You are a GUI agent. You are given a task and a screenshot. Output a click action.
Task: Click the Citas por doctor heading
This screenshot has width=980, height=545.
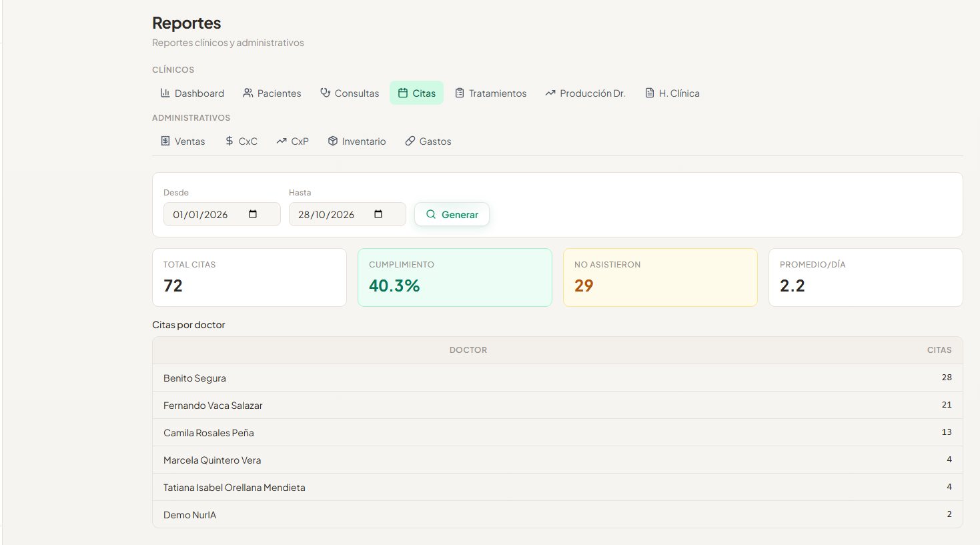pos(189,325)
